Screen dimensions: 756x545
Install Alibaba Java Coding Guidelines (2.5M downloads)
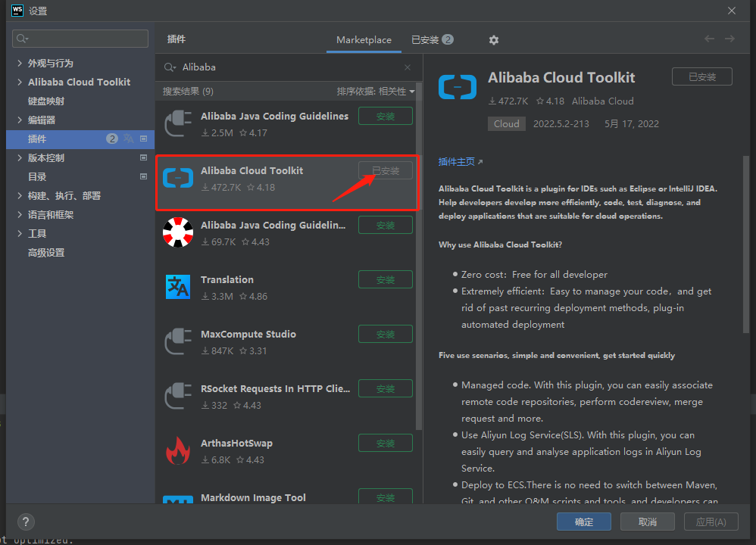[x=386, y=116]
